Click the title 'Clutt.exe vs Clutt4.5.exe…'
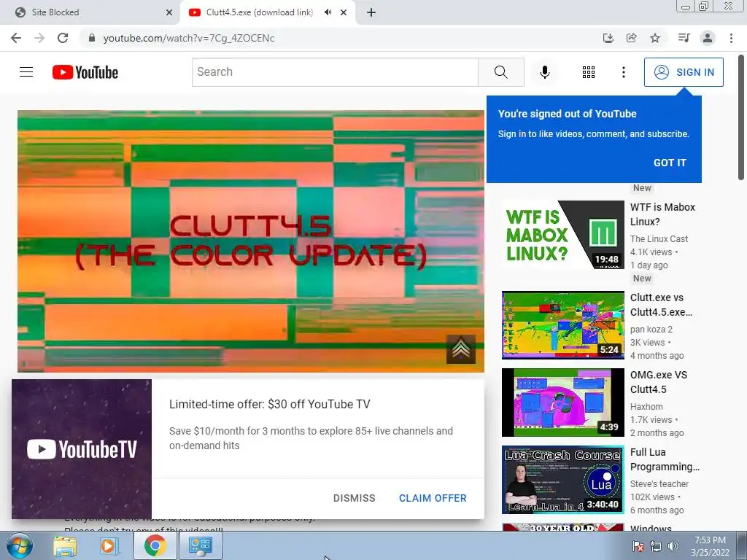 coord(661,305)
